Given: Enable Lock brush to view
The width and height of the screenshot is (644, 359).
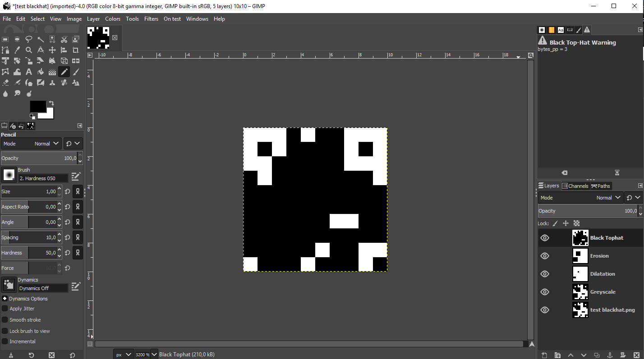Looking at the screenshot, I should click(x=5, y=331).
